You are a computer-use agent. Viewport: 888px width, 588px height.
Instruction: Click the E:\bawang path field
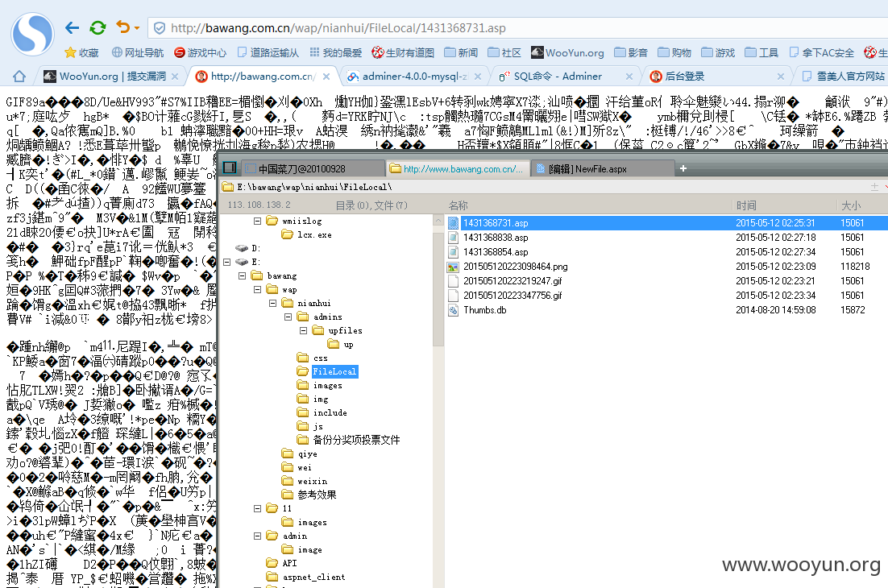pos(544,187)
